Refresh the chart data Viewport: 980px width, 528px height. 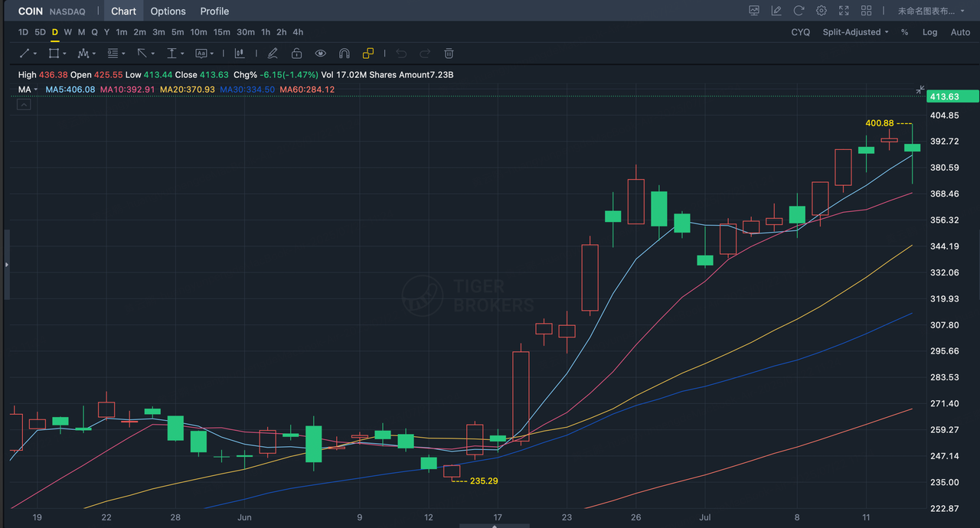pos(799,11)
